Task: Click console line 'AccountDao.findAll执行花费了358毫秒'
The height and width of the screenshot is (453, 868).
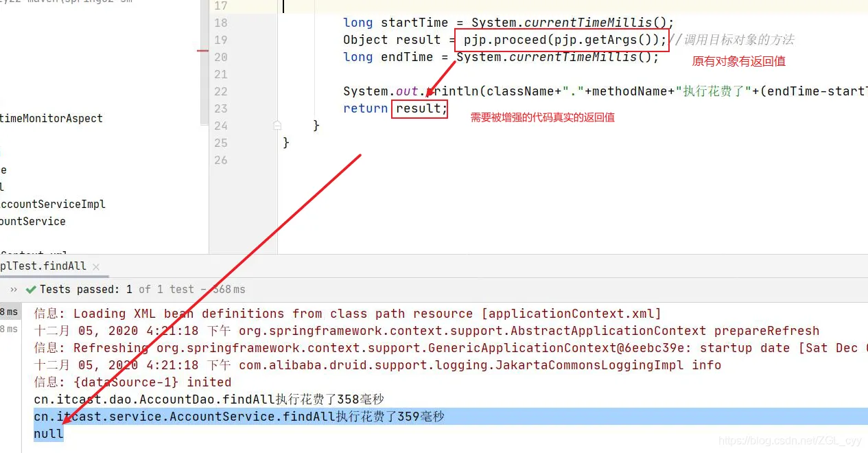Action: 209,399
